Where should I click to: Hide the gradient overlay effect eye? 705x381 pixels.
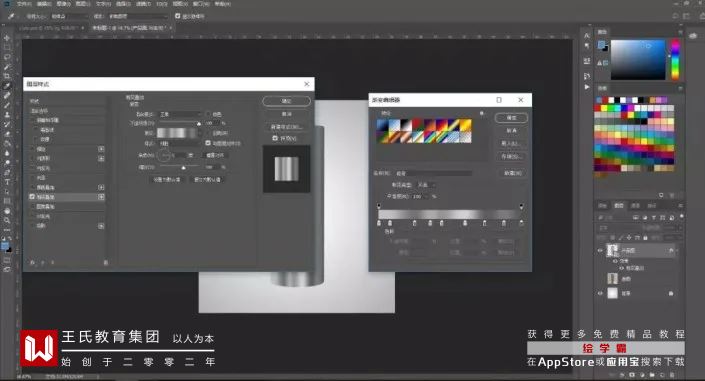coord(622,268)
